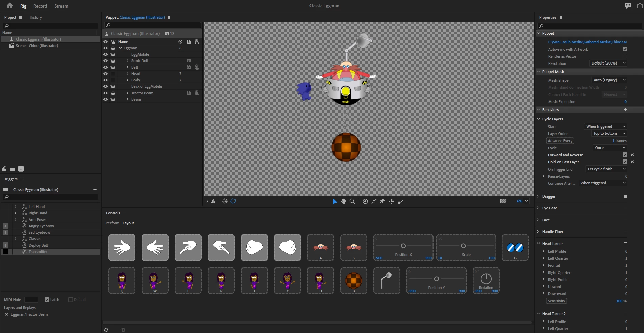
Task: Switch to the Perform tab in Controls
Action: click(x=113, y=223)
